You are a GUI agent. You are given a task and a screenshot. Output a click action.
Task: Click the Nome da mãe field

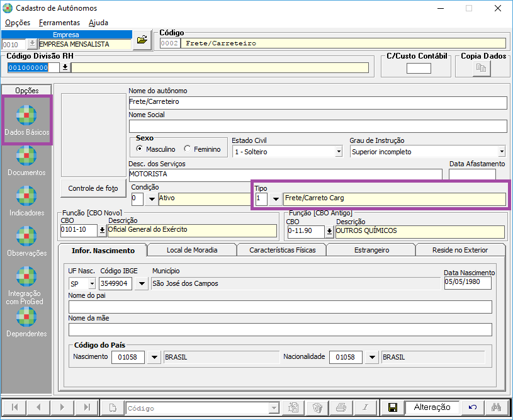(280, 330)
